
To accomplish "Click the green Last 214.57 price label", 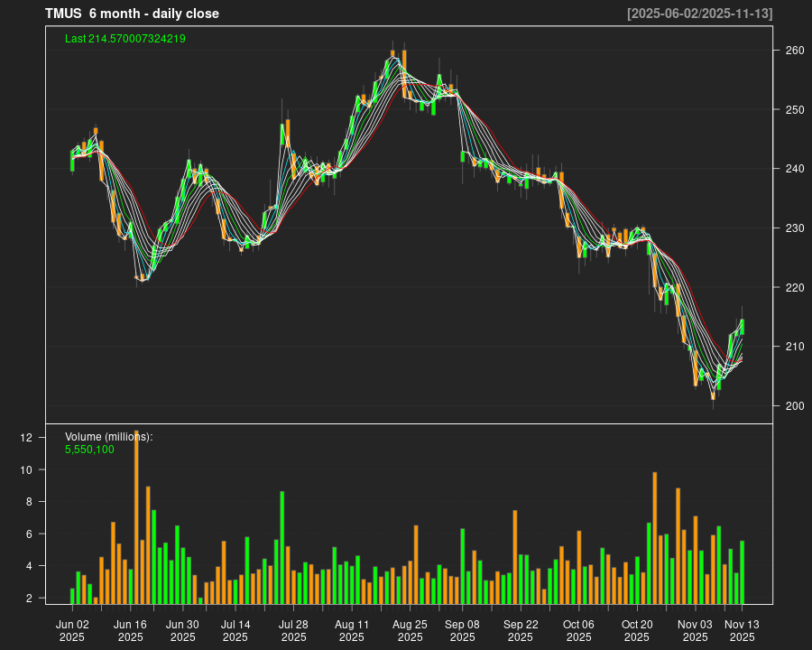I will [x=125, y=39].
